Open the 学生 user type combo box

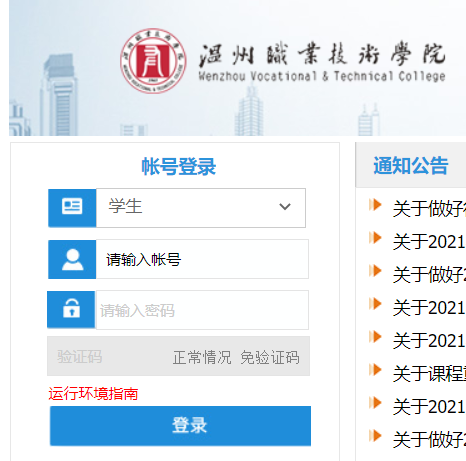pyautogui.click(x=201, y=208)
